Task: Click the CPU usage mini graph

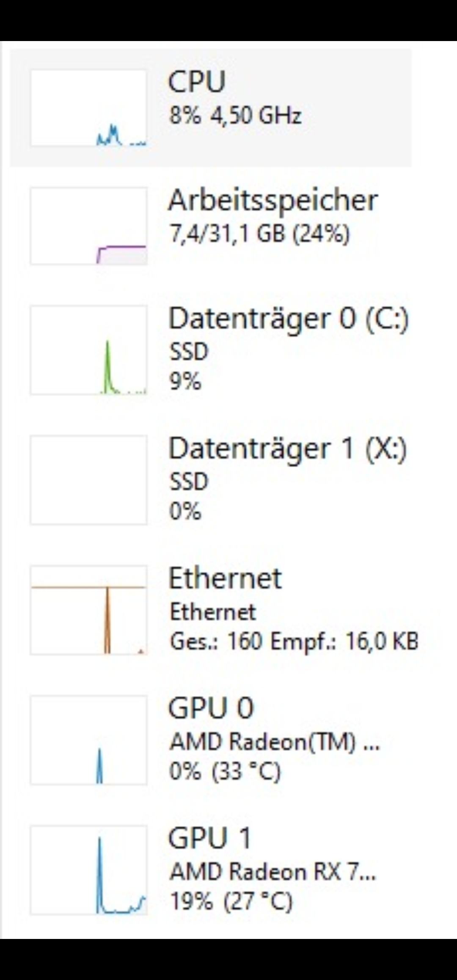Action: pos(88,108)
